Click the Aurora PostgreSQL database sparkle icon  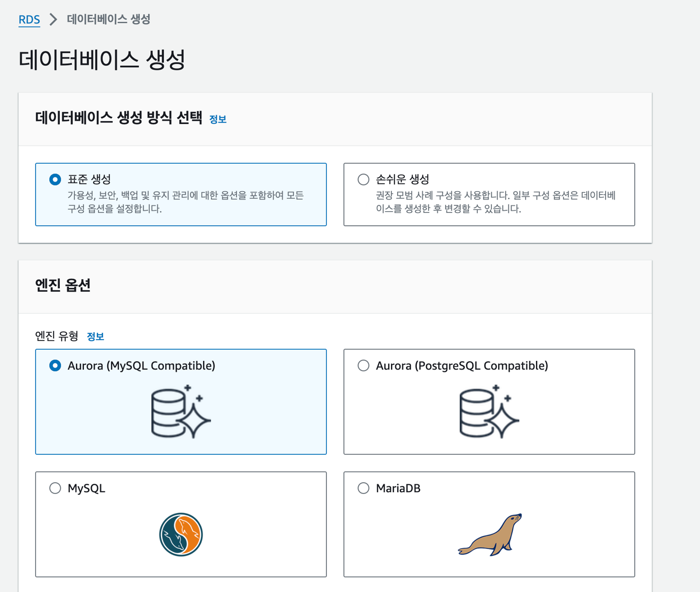click(489, 412)
